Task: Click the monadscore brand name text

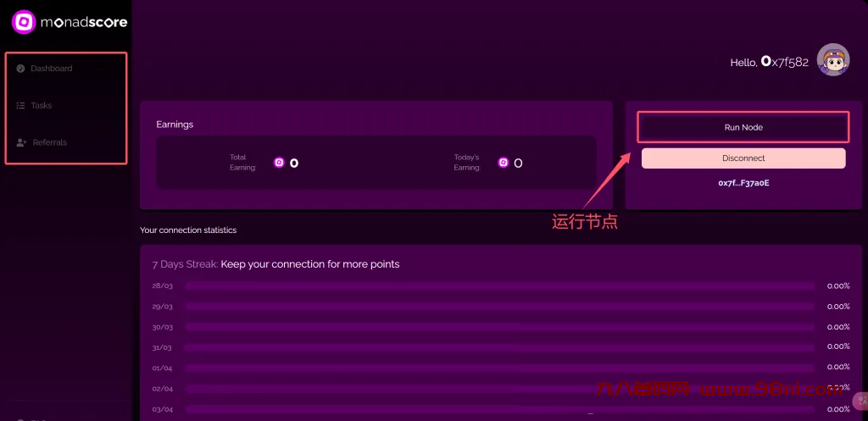Action: [x=84, y=22]
